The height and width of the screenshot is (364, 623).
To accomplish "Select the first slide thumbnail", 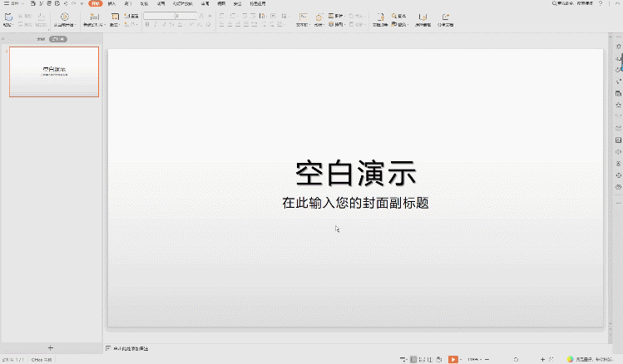I will [x=54, y=71].
